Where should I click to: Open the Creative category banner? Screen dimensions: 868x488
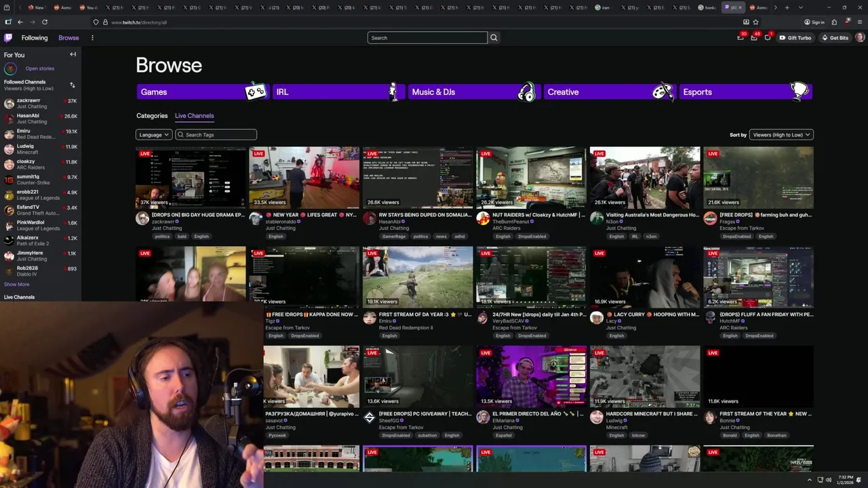[610, 91]
